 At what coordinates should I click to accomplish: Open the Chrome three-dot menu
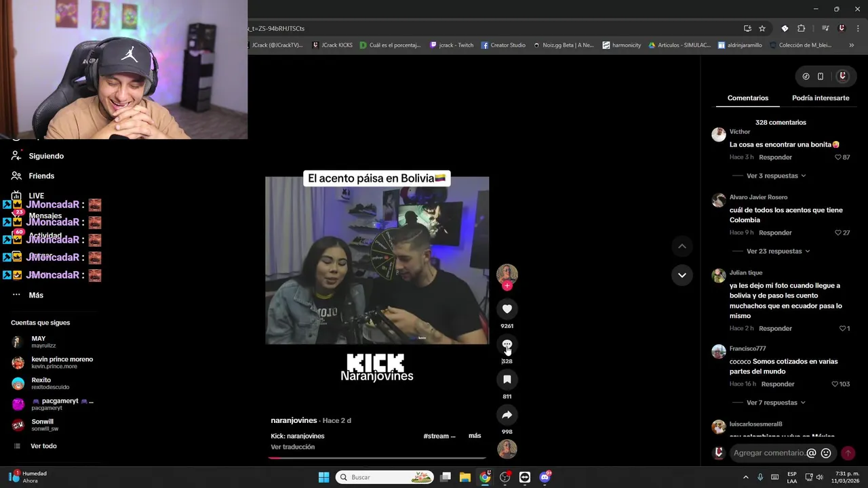point(859,28)
